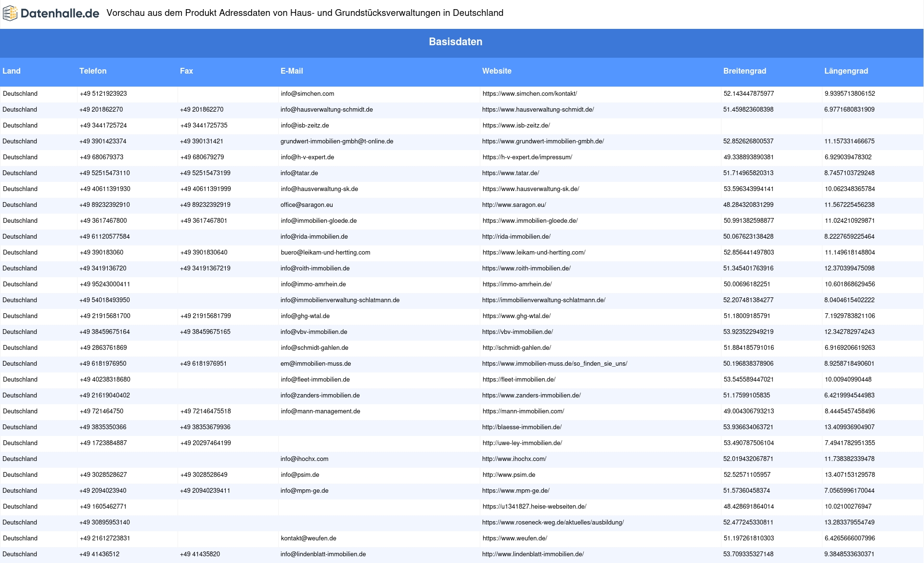Select longitude value 13.409936904907
Image resolution: width=924 pixels, height=563 pixels.
pyautogui.click(x=849, y=427)
